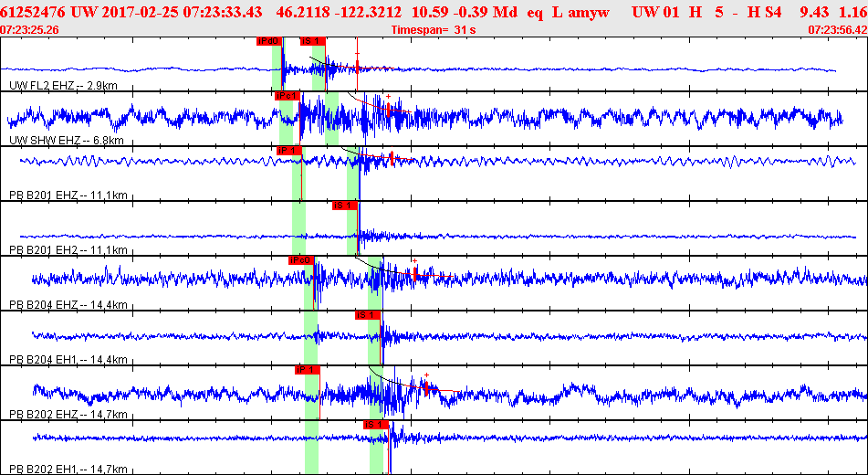The height and width of the screenshot is (475, 868).
Task: Select the iPc1 pick on SHW trace
Action: point(287,96)
